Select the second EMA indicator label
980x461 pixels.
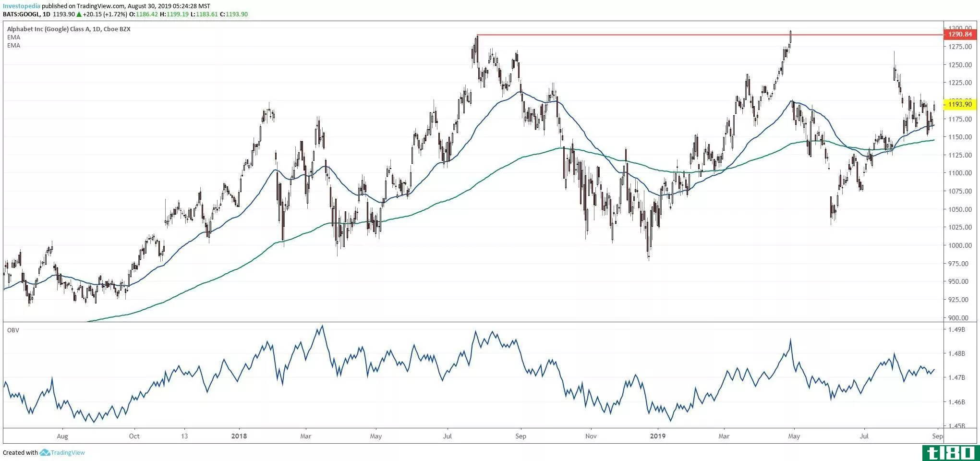point(13,45)
